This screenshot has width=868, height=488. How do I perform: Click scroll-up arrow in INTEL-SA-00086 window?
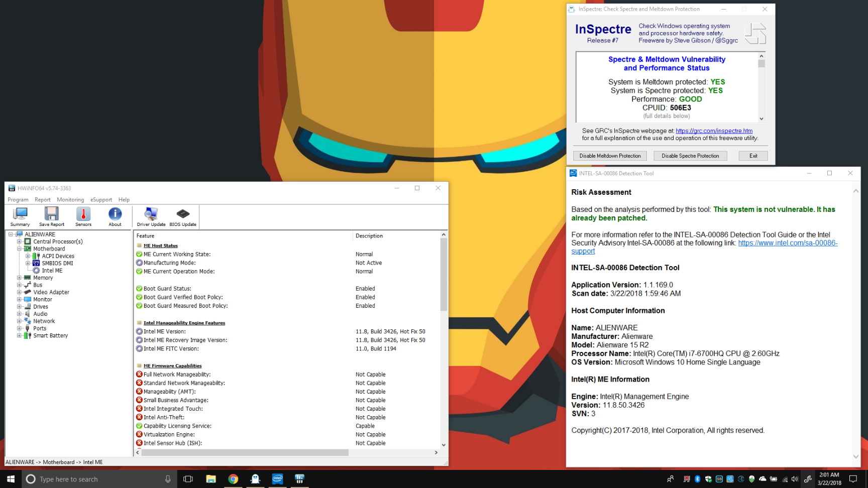pos(856,191)
